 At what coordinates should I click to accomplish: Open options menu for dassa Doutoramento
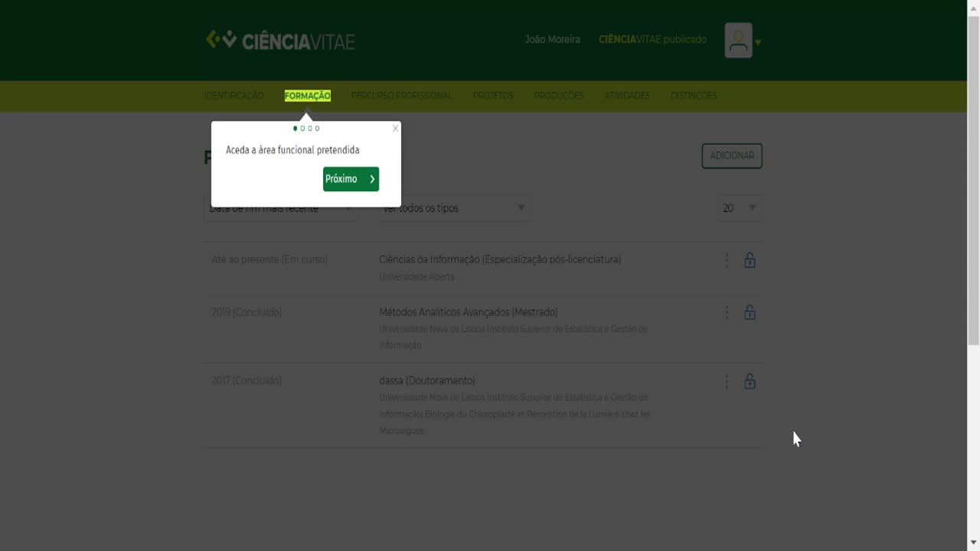coord(727,381)
